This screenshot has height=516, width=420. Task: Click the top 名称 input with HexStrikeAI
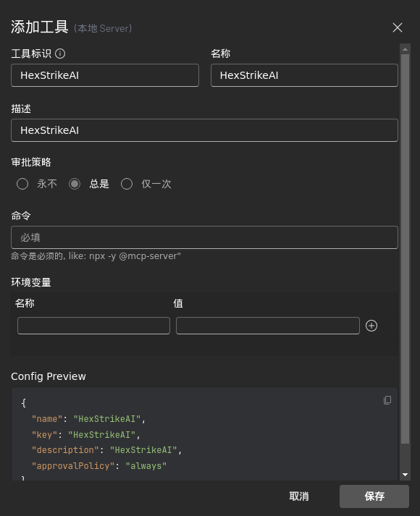(x=304, y=75)
